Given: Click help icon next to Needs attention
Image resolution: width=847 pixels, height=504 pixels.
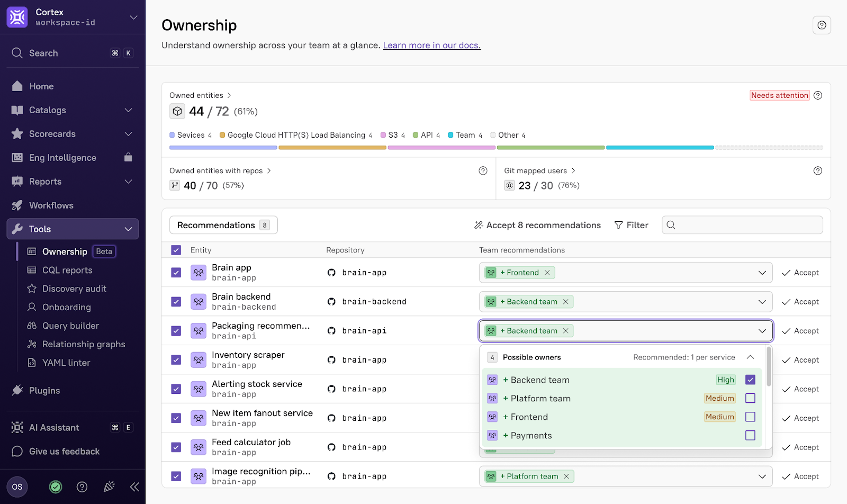Looking at the screenshot, I should pyautogui.click(x=818, y=95).
